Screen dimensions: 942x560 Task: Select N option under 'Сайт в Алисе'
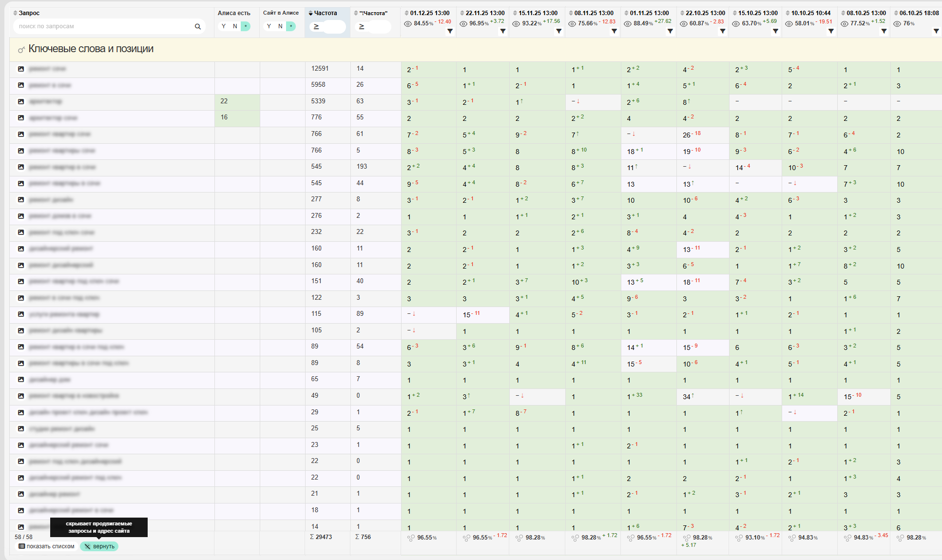280,26
